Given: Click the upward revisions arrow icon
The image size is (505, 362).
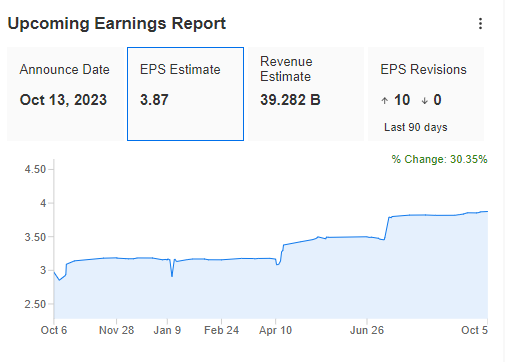Looking at the screenshot, I should pyautogui.click(x=385, y=100).
